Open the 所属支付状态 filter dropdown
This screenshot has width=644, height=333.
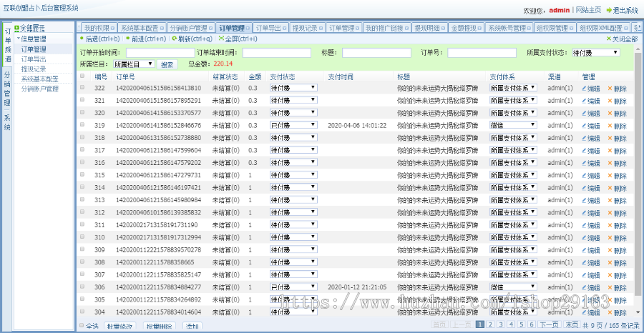tap(596, 52)
